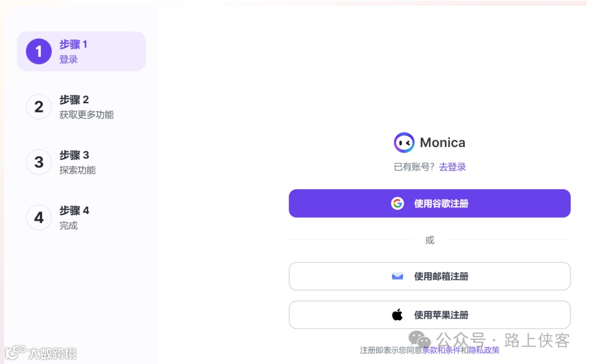Click 使用苹果注册 button
The width and height of the screenshot is (589, 364).
429,315
